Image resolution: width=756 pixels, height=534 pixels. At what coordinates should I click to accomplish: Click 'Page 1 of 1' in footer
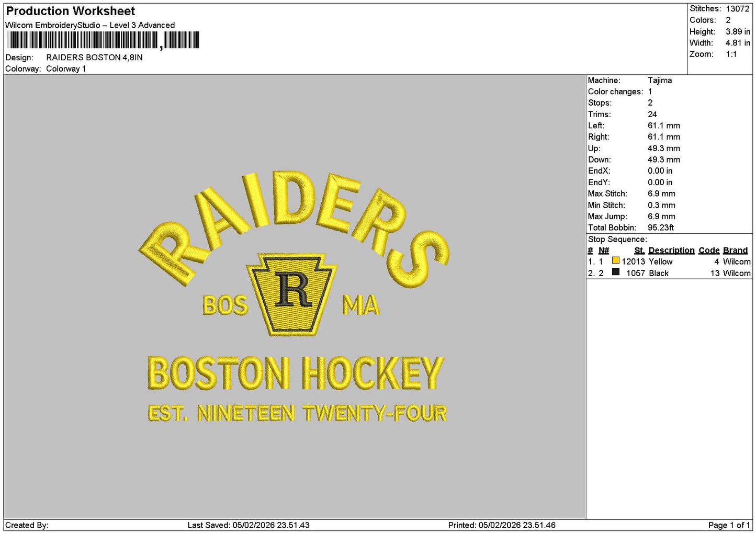click(729, 525)
